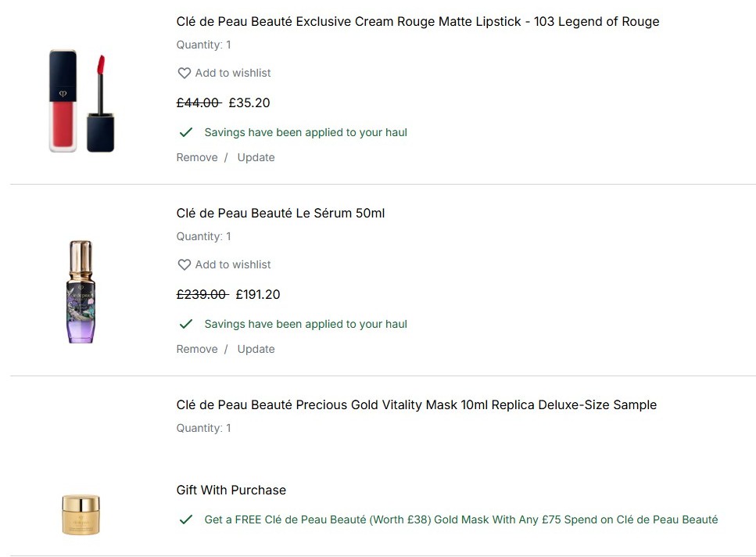Update the Cream Rouge Matte Lipstick item
The width and height of the screenshot is (756, 557).
(256, 157)
